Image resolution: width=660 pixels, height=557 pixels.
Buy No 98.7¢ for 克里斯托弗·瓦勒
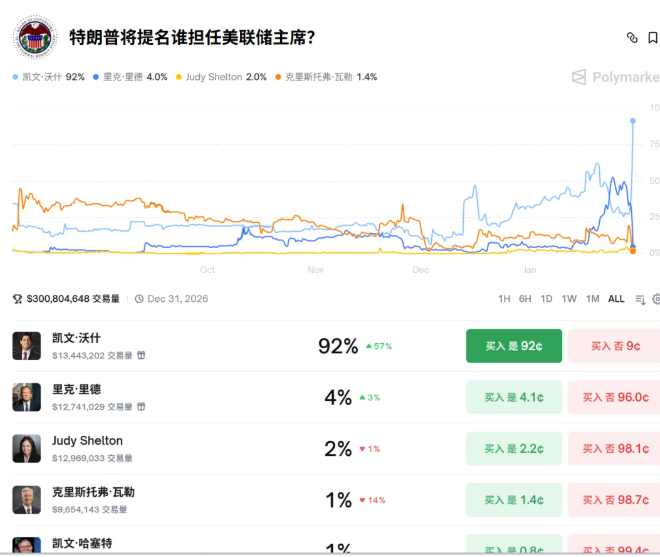[x=614, y=499]
